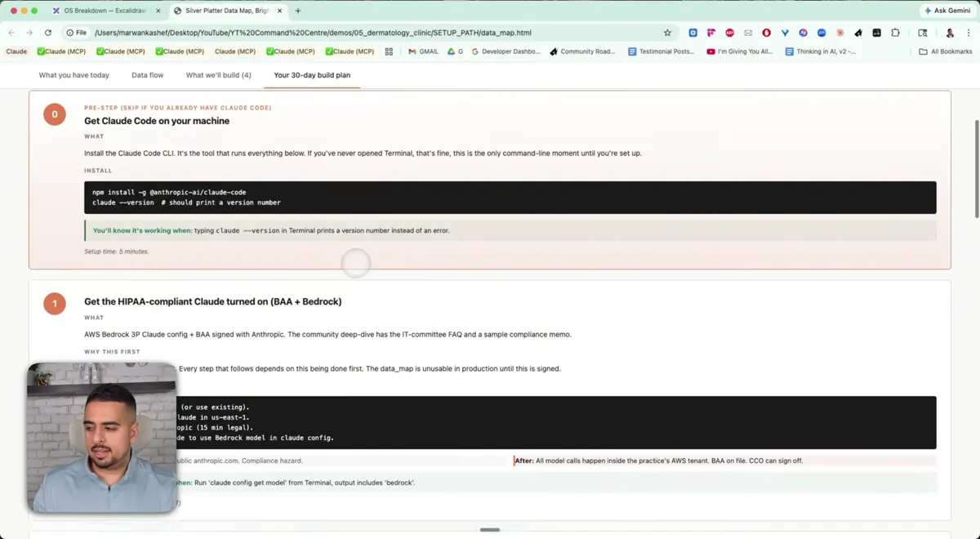The image size is (980, 539).
Task: Click the step 0 number badge
Action: [x=55, y=114]
